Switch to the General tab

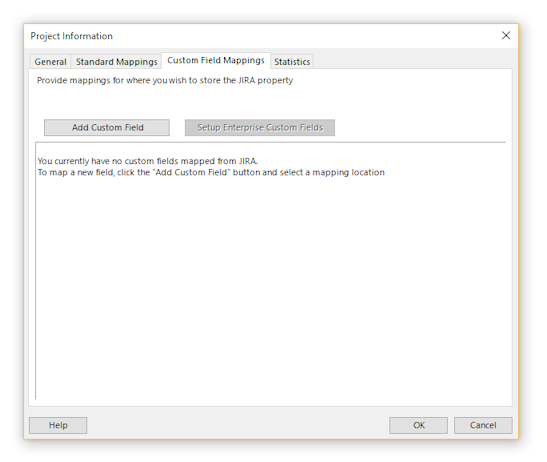50,62
